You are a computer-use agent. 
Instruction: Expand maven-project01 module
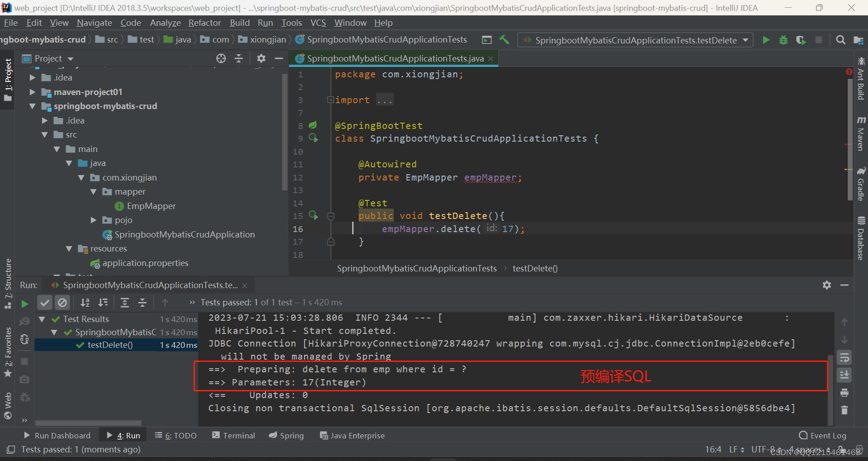(x=33, y=92)
